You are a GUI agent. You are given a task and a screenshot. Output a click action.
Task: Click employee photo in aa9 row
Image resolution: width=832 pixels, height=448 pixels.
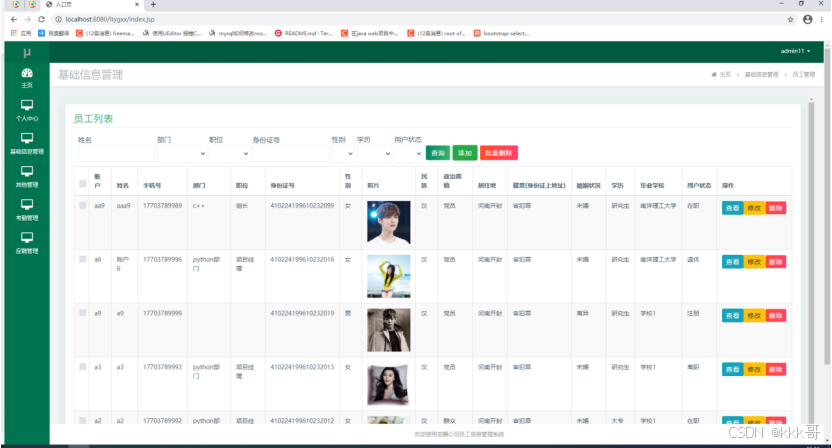pos(388,222)
